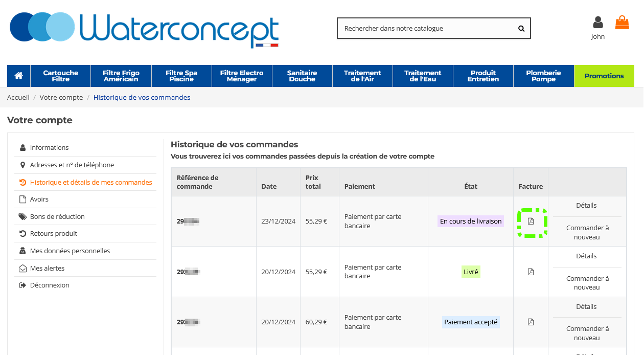Select the Promotions tab
Viewport: 644px width, 355px height.
604,76
